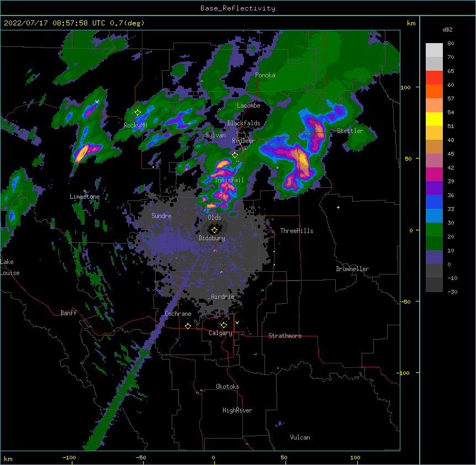This screenshot has width=476, height=465.
Task: Choose the green 20-30 dBZ legend swatch
Action: coord(434,230)
